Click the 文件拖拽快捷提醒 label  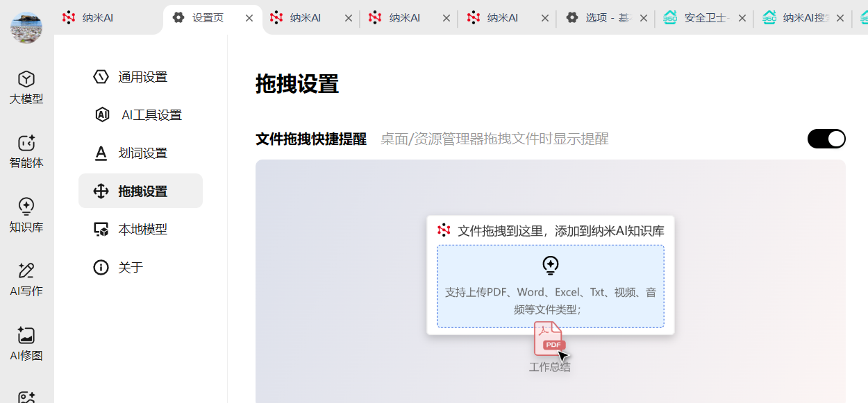(x=311, y=139)
